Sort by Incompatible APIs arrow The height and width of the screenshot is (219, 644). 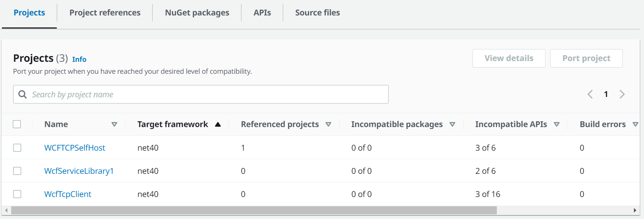557,124
